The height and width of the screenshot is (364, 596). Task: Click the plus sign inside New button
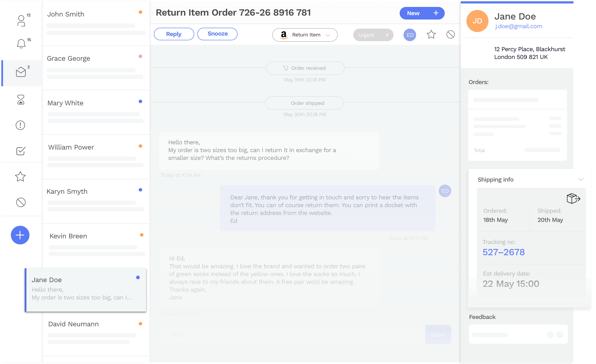pos(436,13)
